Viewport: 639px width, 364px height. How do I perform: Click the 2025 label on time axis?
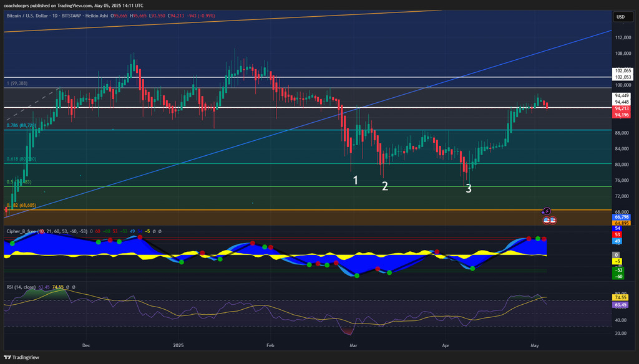point(178,344)
